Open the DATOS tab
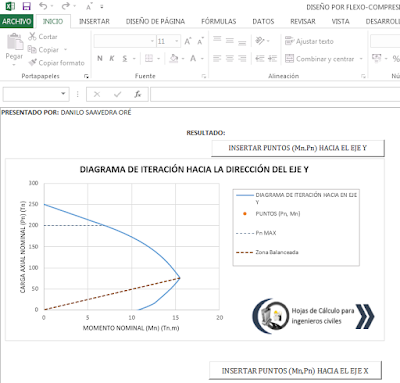 263,22
